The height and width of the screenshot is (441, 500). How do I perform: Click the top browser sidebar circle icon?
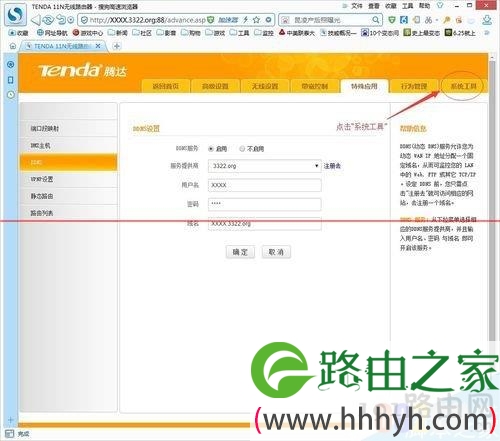click(x=11, y=64)
